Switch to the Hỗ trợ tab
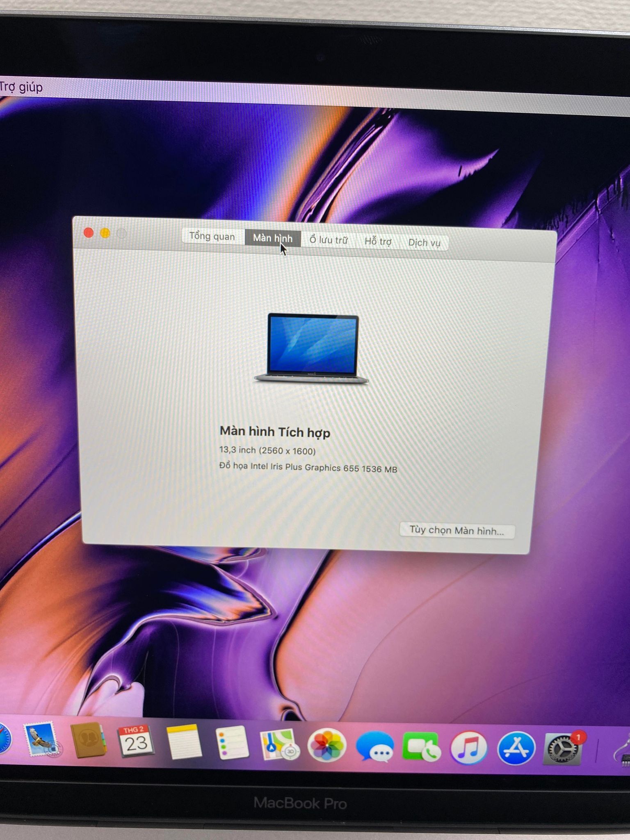This screenshot has height=840, width=630. pos(378,241)
